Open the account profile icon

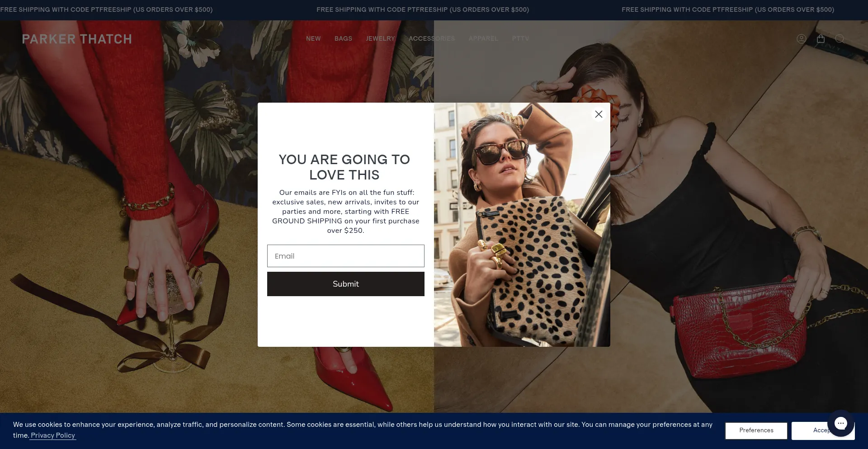[802, 39]
